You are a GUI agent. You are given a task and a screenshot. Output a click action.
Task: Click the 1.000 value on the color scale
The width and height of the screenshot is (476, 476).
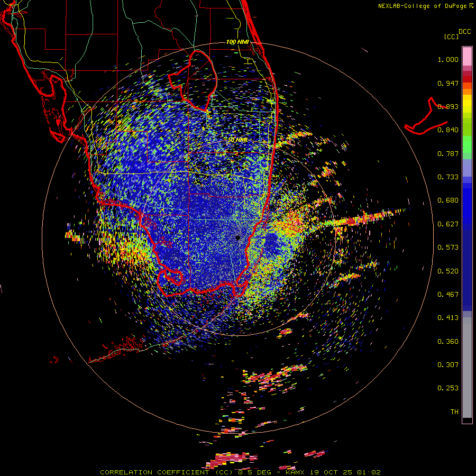tap(448, 59)
